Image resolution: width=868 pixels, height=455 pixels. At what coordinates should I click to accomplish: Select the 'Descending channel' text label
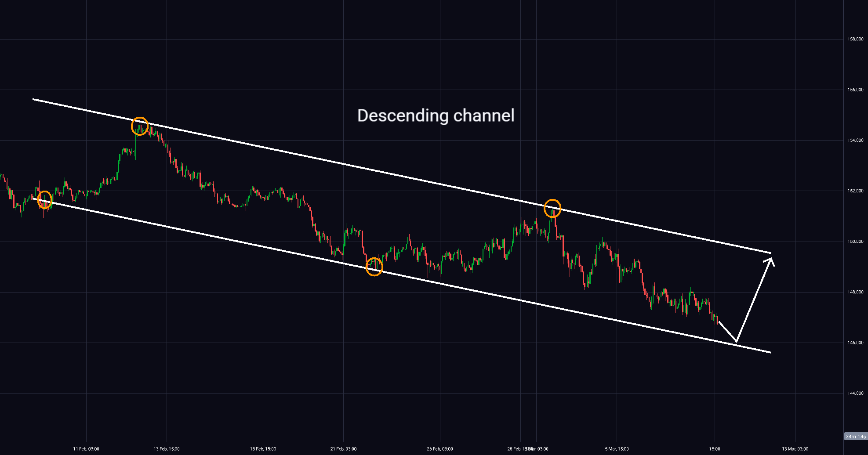coord(436,116)
